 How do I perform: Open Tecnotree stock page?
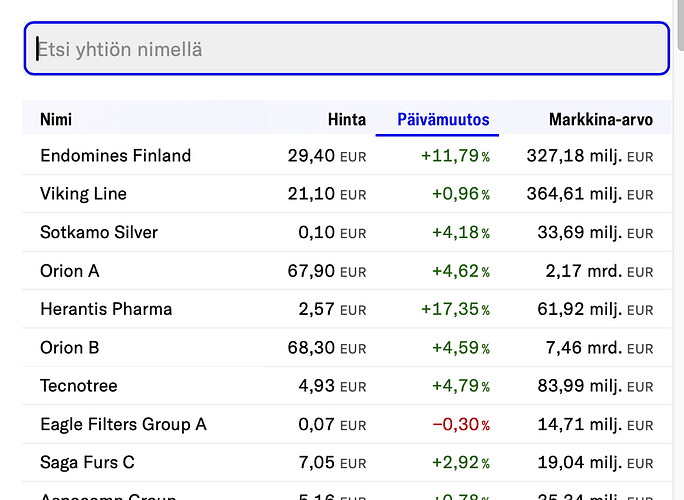(x=79, y=386)
